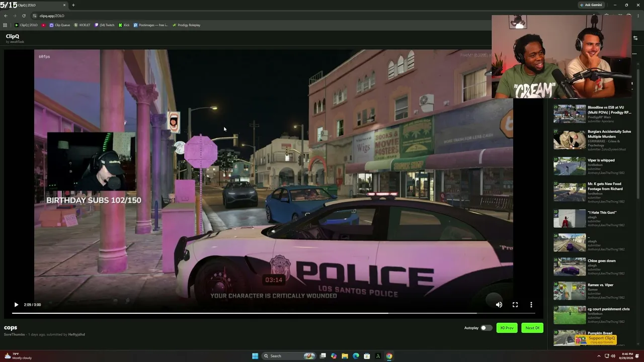
Task: Select the 'Ramee vs. Viper' clip thumbnail
Action: 570,291
